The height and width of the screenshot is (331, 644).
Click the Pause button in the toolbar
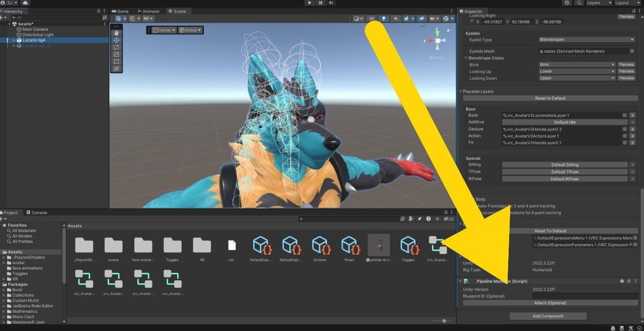[x=320, y=3]
